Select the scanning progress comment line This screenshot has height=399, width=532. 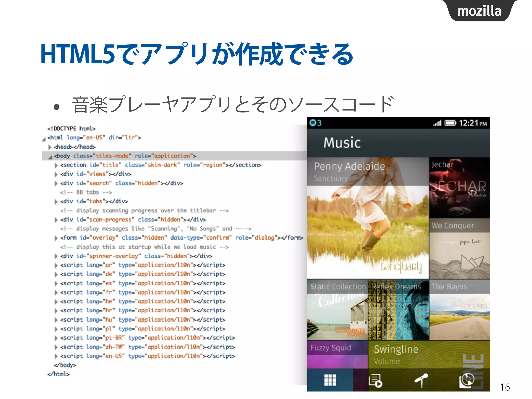144,211
